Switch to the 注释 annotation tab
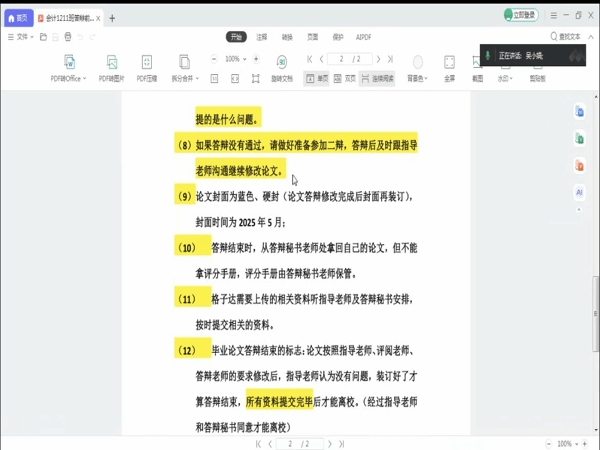 (261, 37)
